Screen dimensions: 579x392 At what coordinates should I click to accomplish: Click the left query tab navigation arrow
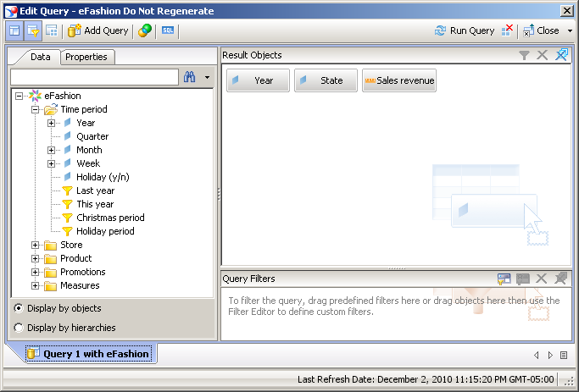click(x=536, y=355)
